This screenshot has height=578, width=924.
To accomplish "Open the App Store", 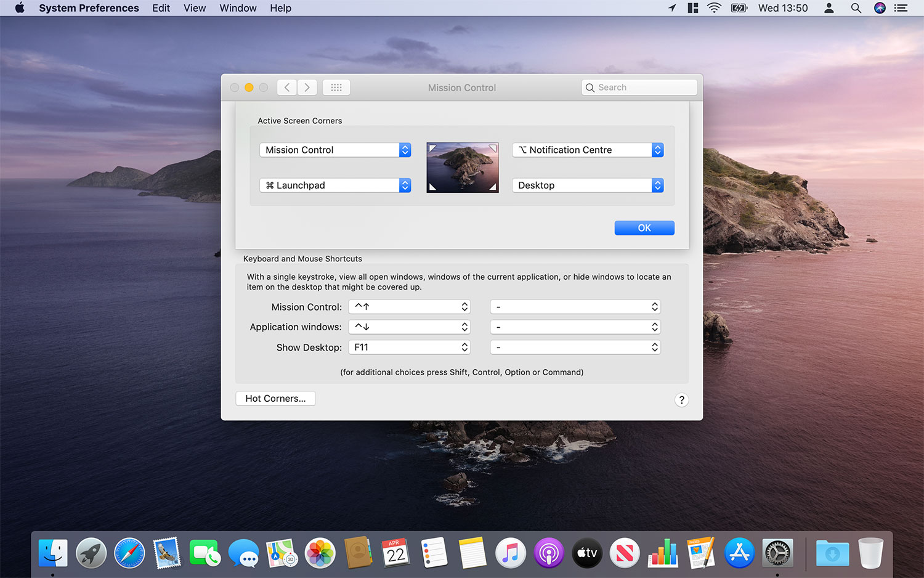I will (x=739, y=553).
